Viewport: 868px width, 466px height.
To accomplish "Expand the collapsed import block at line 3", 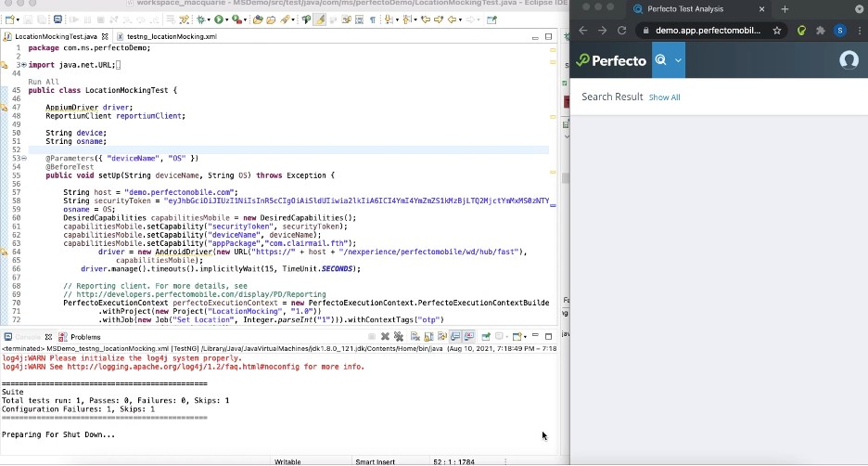I will point(24,65).
